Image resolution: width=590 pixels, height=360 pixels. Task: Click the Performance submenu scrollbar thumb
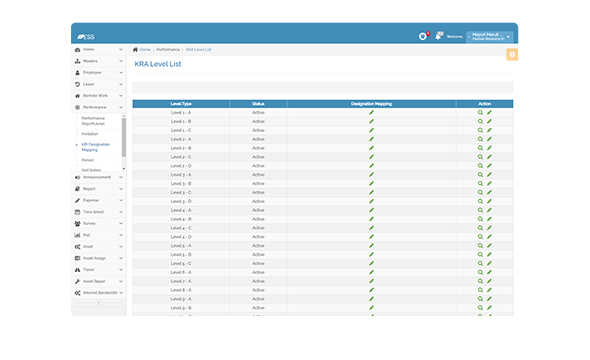[124, 137]
